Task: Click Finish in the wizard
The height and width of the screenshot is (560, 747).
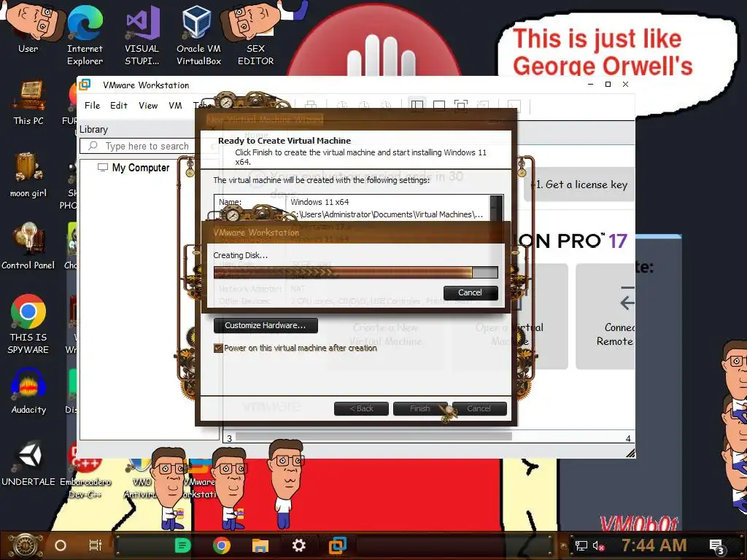Action: (419, 408)
